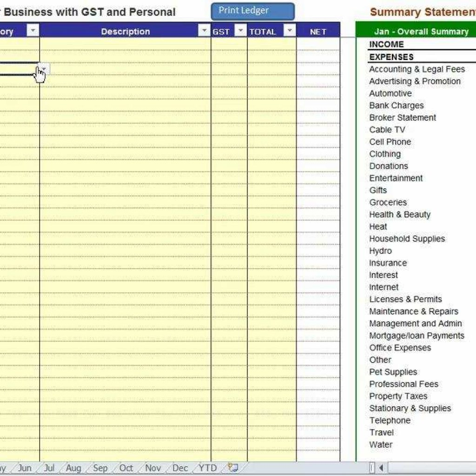This screenshot has width=476, height=476.
Task: Select the Groceries expense row
Action: point(388,203)
